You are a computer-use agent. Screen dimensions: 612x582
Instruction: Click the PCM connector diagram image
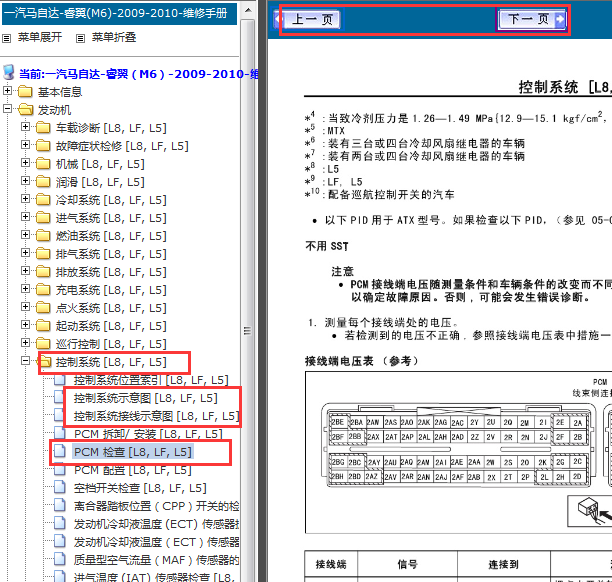(x=458, y=452)
